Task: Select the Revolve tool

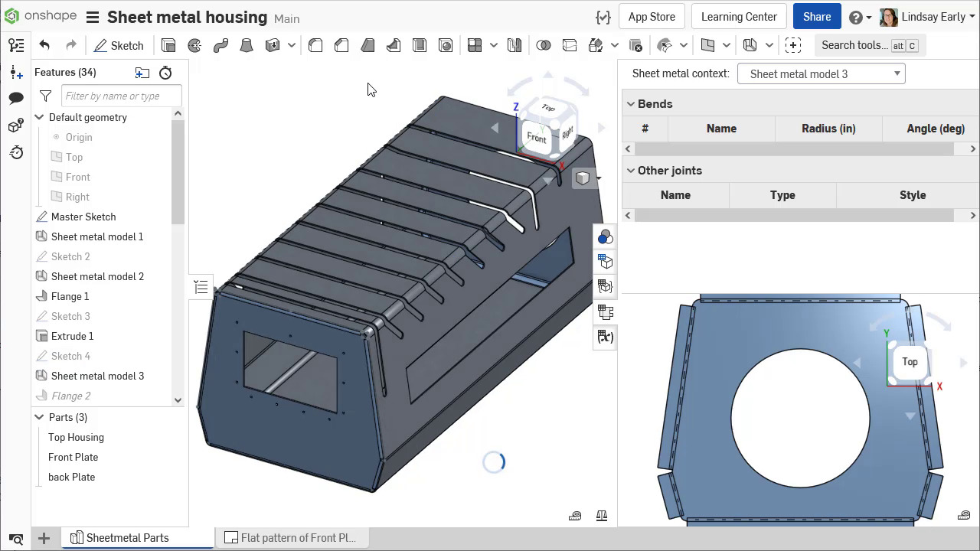Action: click(194, 46)
